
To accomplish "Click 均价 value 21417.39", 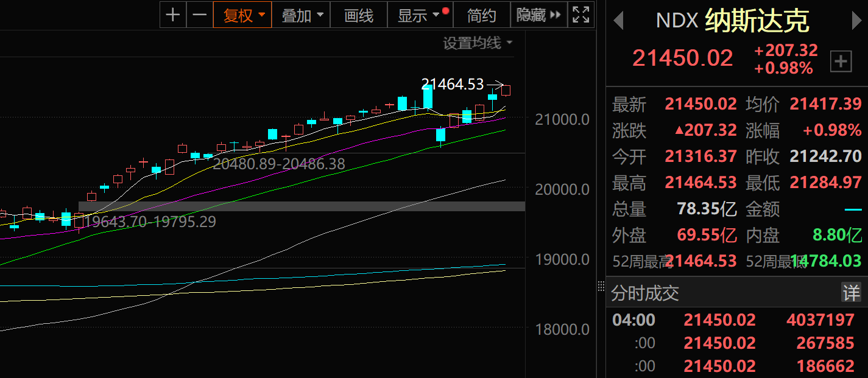I will 825,104.
